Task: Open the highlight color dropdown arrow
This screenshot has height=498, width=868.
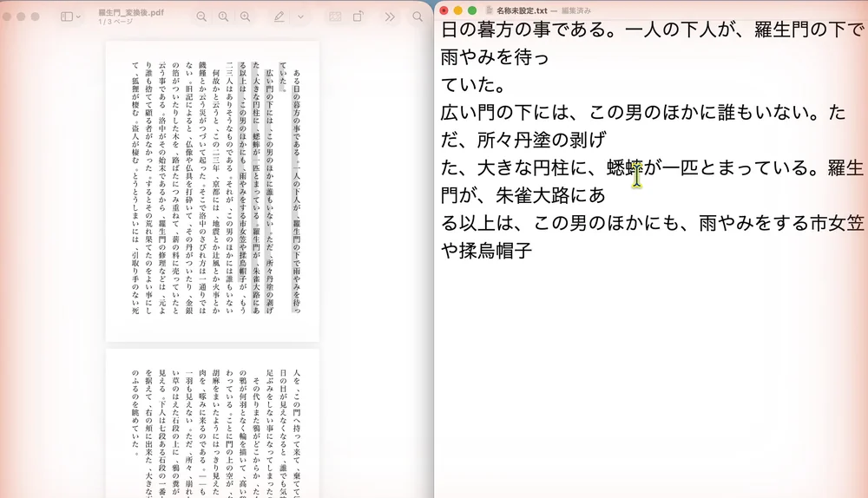Action: [x=300, y=16]
